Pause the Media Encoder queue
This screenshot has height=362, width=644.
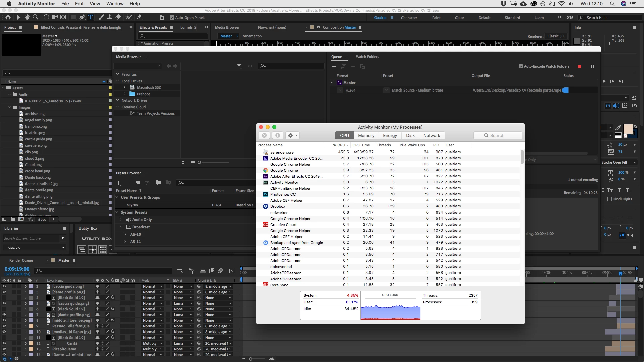click(592, 67)
